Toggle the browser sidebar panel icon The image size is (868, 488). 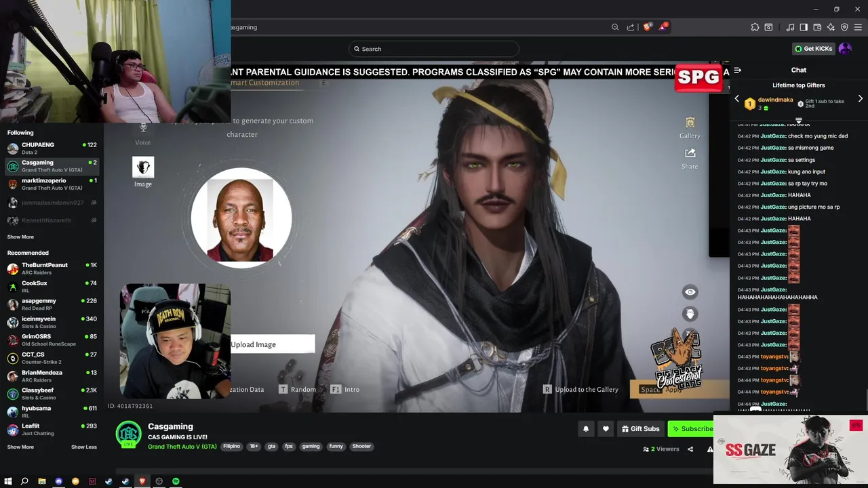[804, 27]
